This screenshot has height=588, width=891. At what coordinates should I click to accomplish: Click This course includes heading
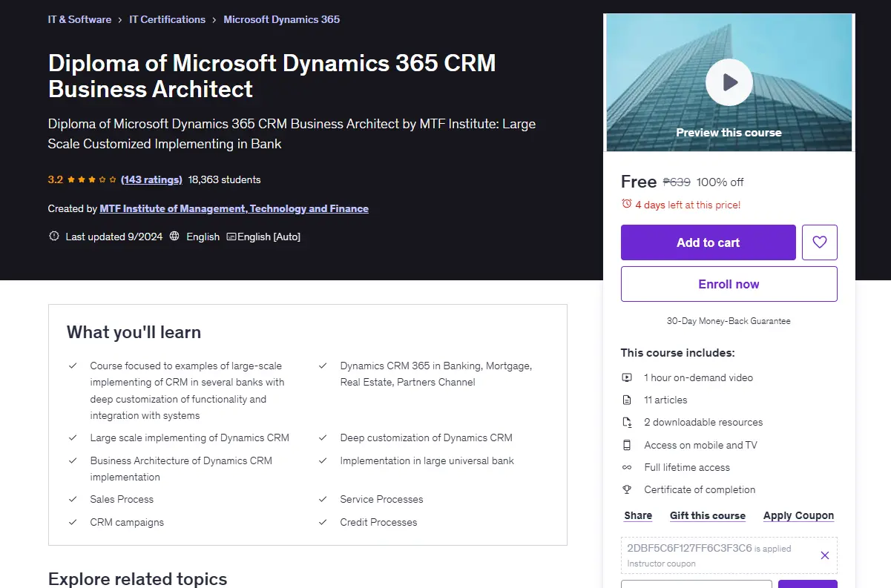point(678,353)
